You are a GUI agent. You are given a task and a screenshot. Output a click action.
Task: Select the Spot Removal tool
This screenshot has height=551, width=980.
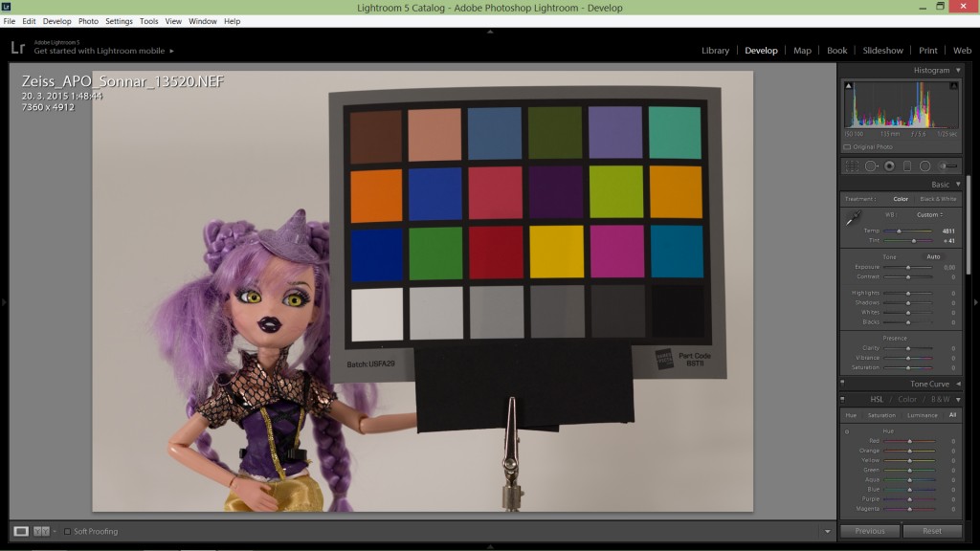tap(871, 166)
